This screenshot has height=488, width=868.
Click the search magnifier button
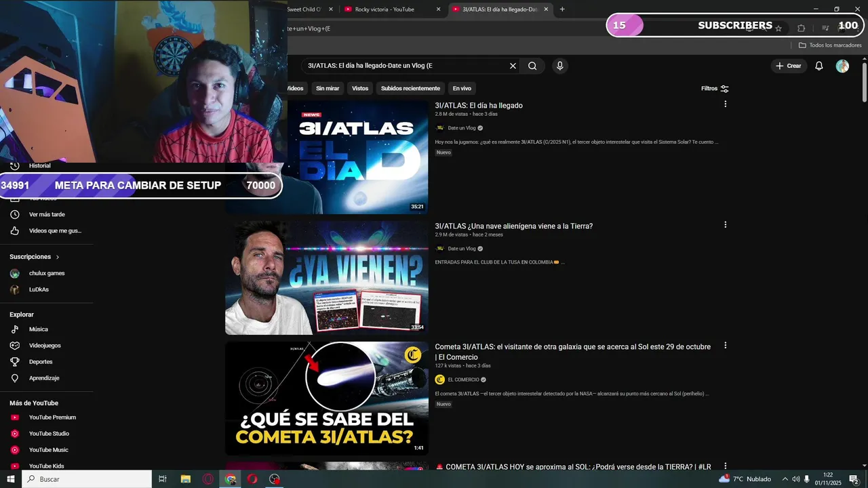(532, 66)
